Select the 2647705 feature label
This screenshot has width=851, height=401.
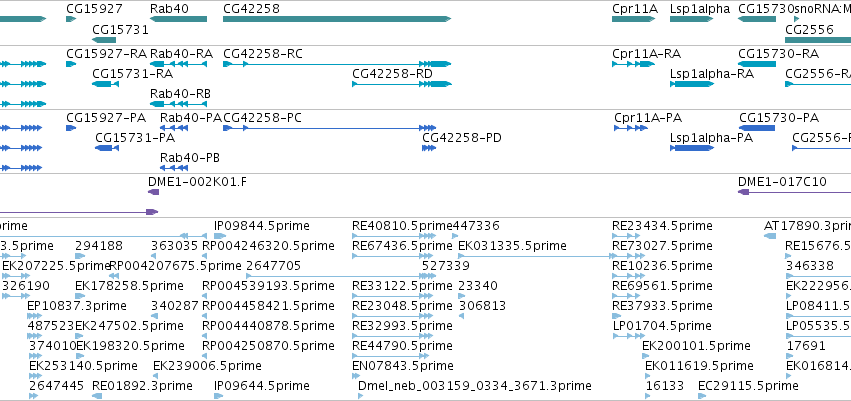point(274,266)
